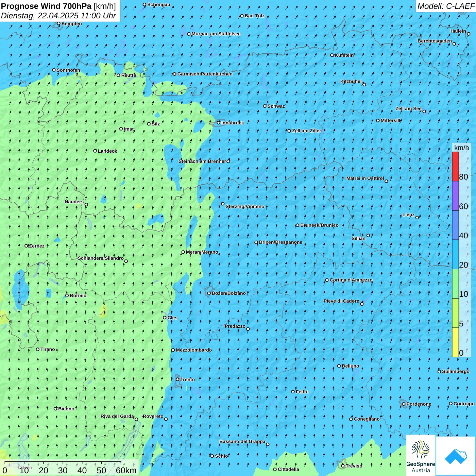Click the Pieve di Cadore label
This screenshot has width=476, height=476.
point(341,301)
